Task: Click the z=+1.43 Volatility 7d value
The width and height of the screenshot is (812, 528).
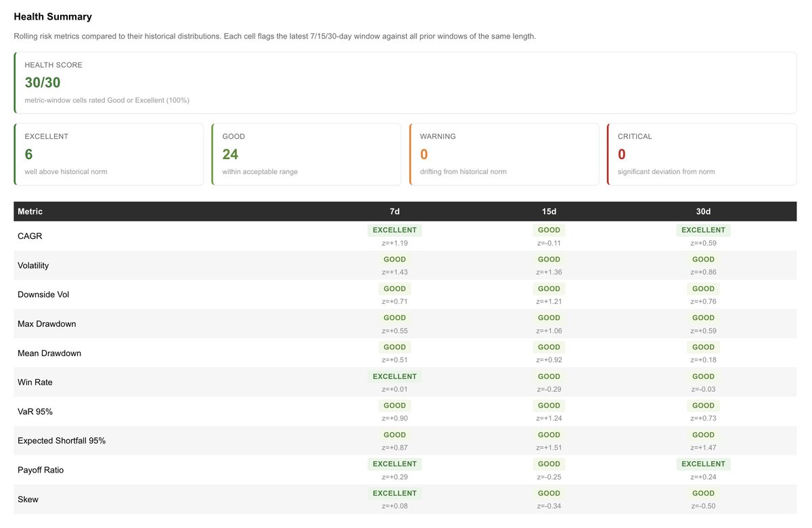Action: tap(394, 272)
